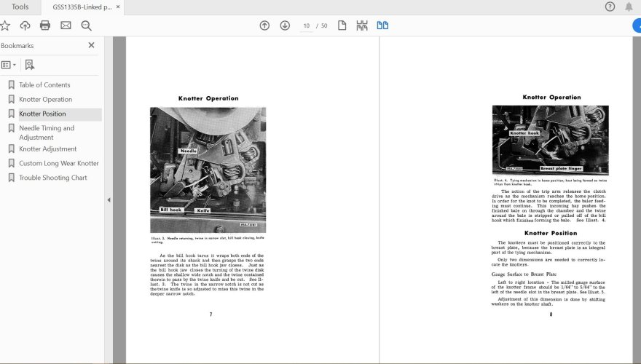Jump to Table of Contents bookmark
Screen dimensions: 641x364
44,85
